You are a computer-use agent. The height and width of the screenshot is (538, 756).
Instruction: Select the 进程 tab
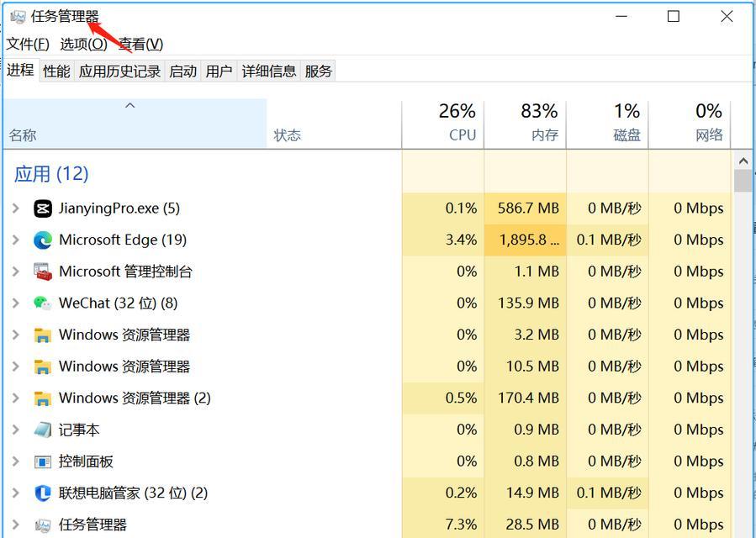[20, 70]
